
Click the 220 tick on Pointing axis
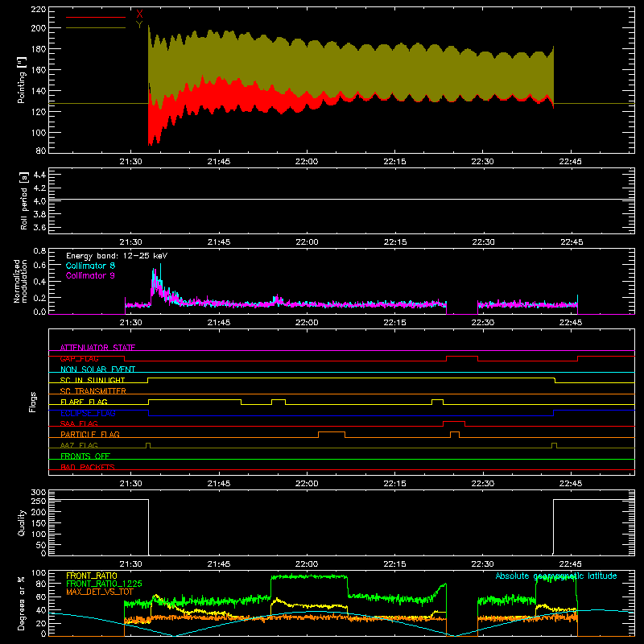point(38,9)
